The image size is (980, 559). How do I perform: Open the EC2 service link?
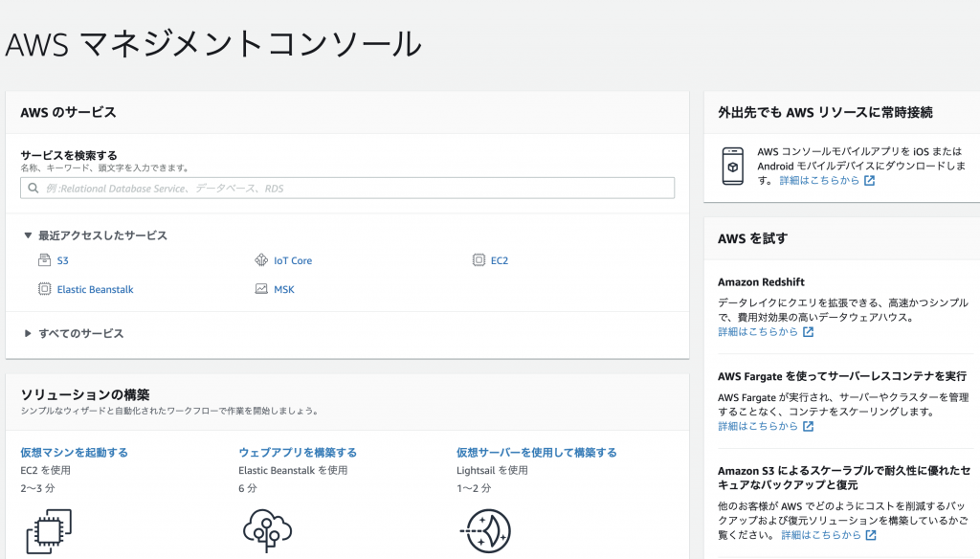coord(500,260)
